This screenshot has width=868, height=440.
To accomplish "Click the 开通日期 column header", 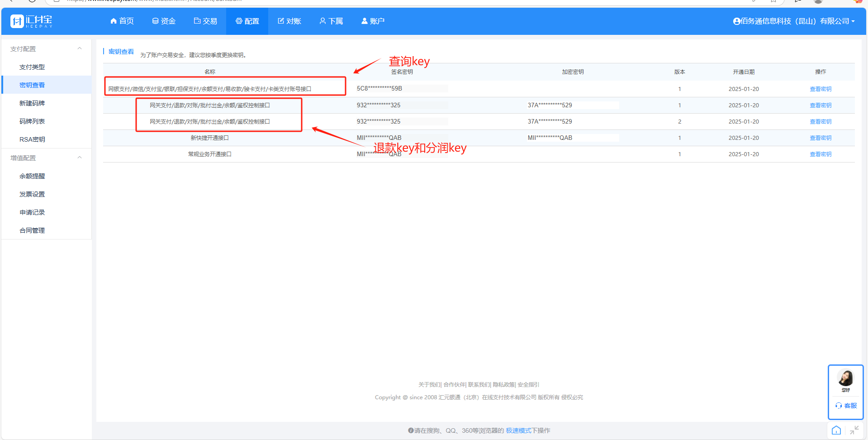I will pyautogui.click(x=744, y=72).
